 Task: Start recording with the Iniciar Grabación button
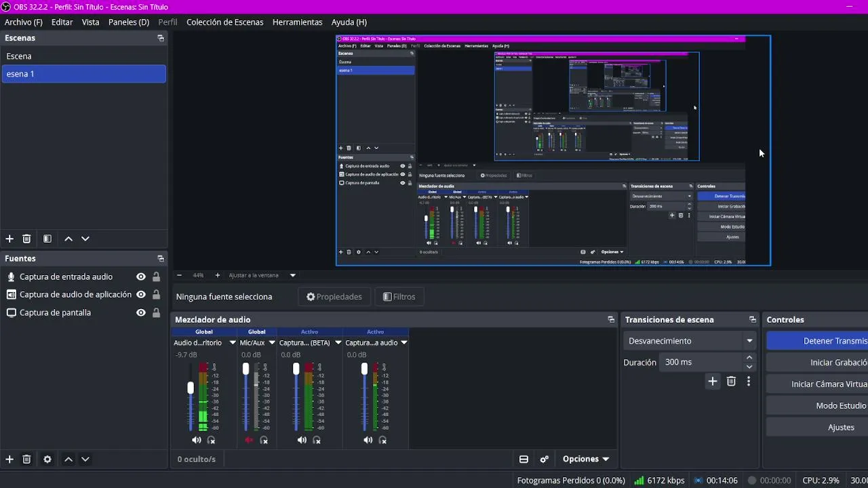(x=817, y=363)
